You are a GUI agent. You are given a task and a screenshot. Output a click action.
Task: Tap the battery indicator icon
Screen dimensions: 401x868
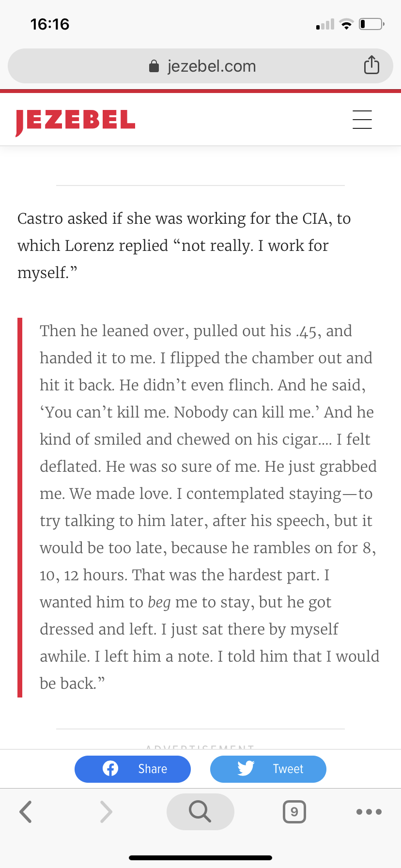pyautogui.click(x=371, y=24)
